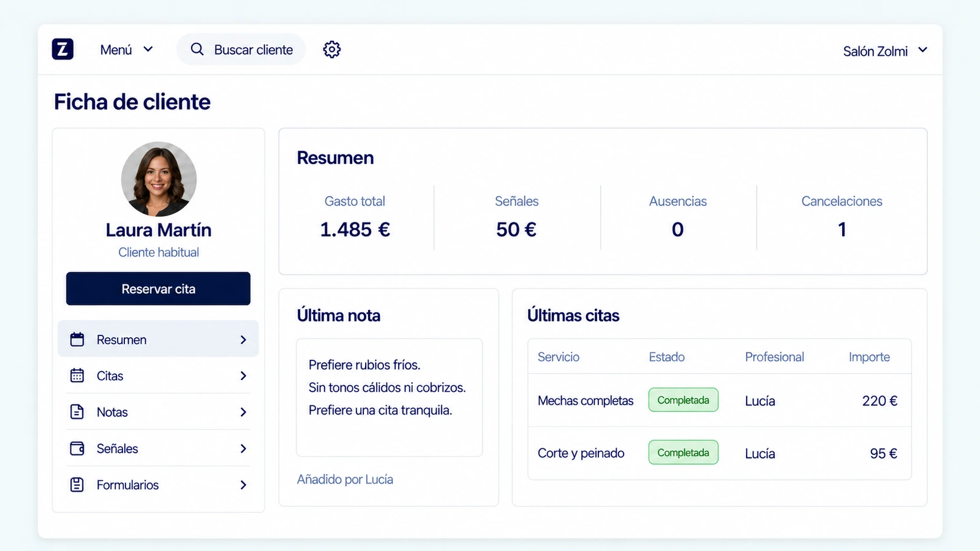Click the 220 € amount
The height and width of the screenshot is (551, 980).
click(x=880, y=401)
